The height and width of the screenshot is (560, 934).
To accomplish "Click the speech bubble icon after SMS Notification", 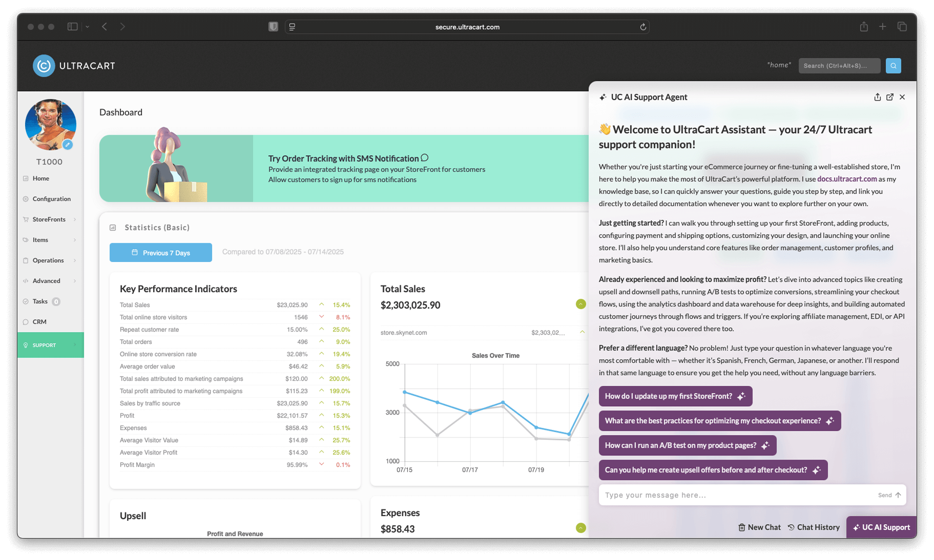I will coord(425,158).
